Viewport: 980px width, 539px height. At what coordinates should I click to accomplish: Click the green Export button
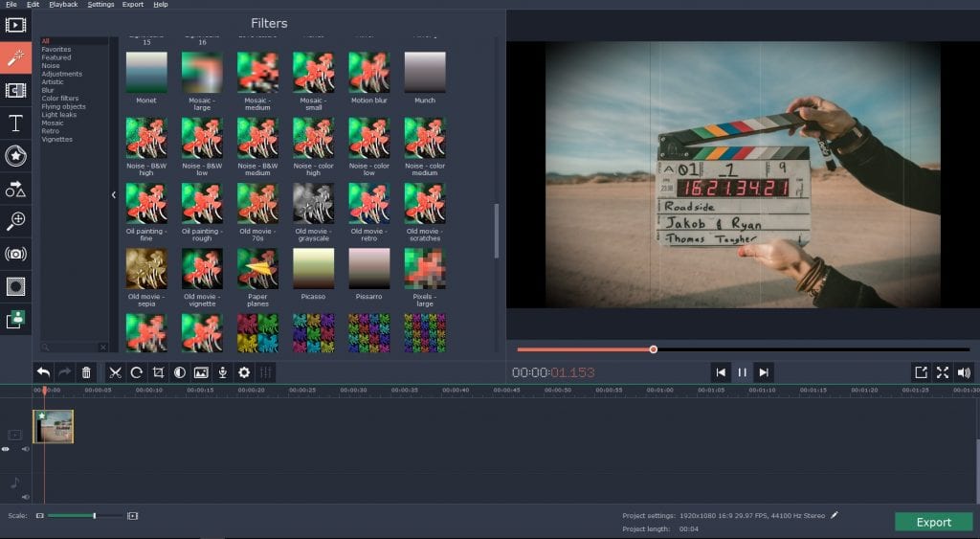(x=934, y=522)
